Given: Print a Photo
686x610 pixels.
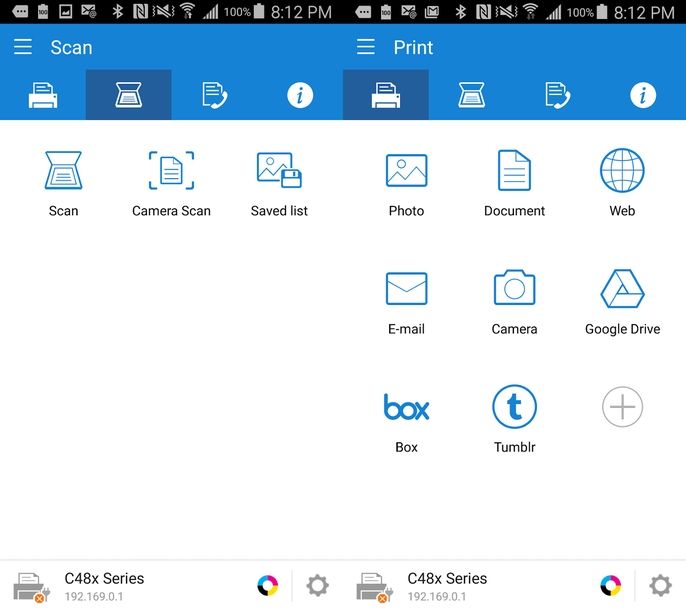Looking at the screenshot, I should [406, 184].
